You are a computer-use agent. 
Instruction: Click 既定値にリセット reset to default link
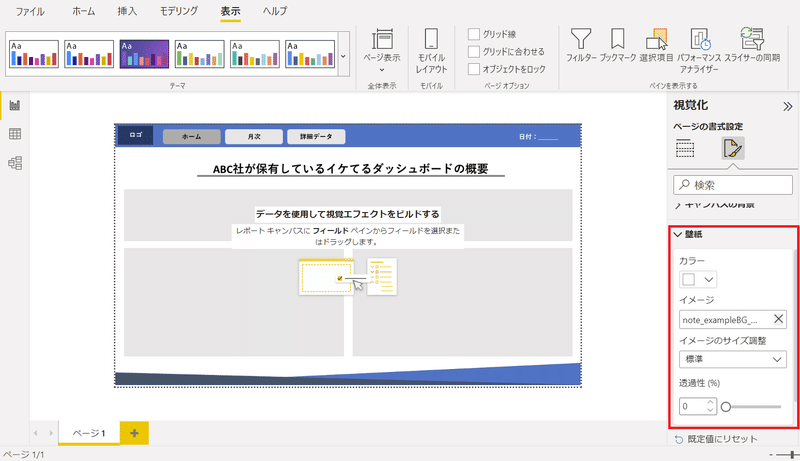(722, 439)
